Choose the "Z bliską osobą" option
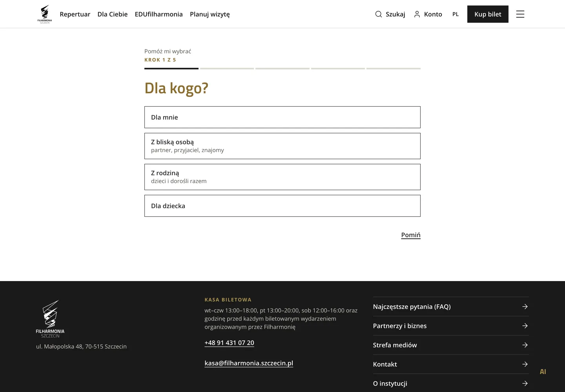Screen dimensions: 565x392 [282, 146]
